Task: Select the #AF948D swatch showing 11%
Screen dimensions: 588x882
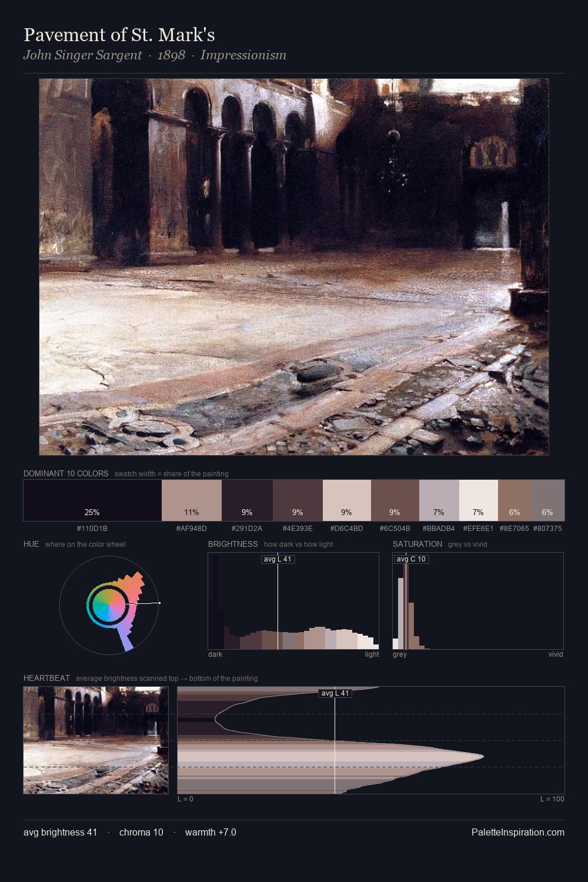Action: [x=192, y=500]
